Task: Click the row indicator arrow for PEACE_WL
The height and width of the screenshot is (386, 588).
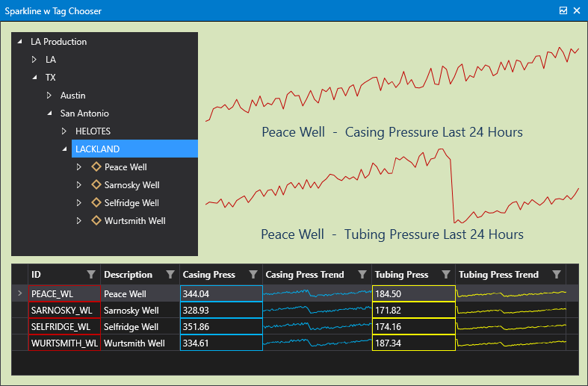Action: [x=20, y=293]
